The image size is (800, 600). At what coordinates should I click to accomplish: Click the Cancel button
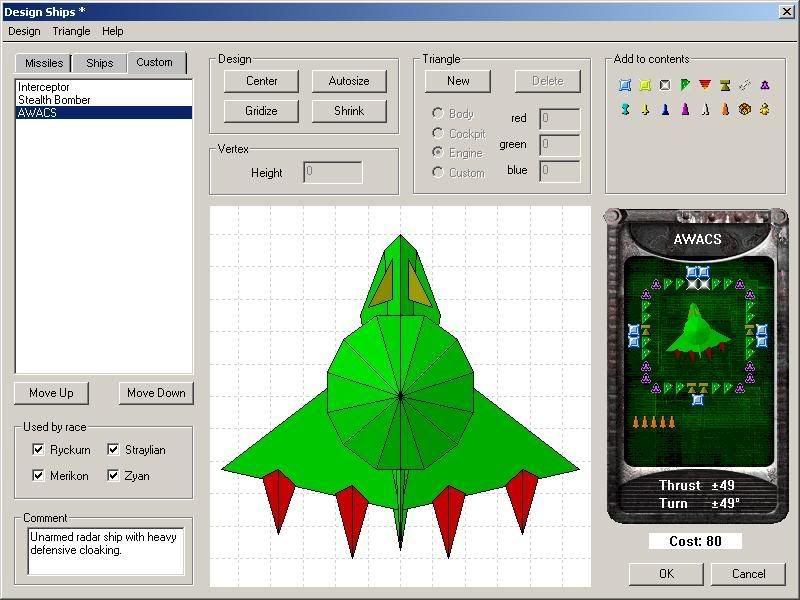click(748, 574)
